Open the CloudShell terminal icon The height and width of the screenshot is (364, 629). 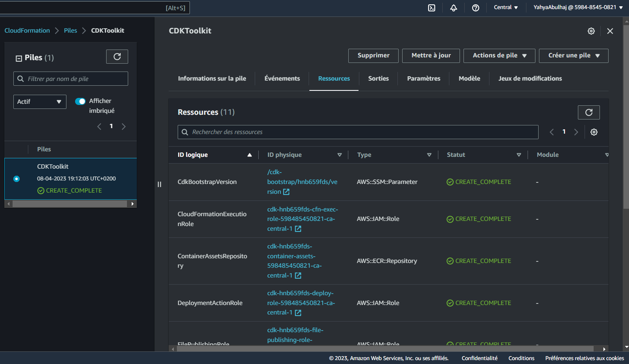[x=432, y=8]
